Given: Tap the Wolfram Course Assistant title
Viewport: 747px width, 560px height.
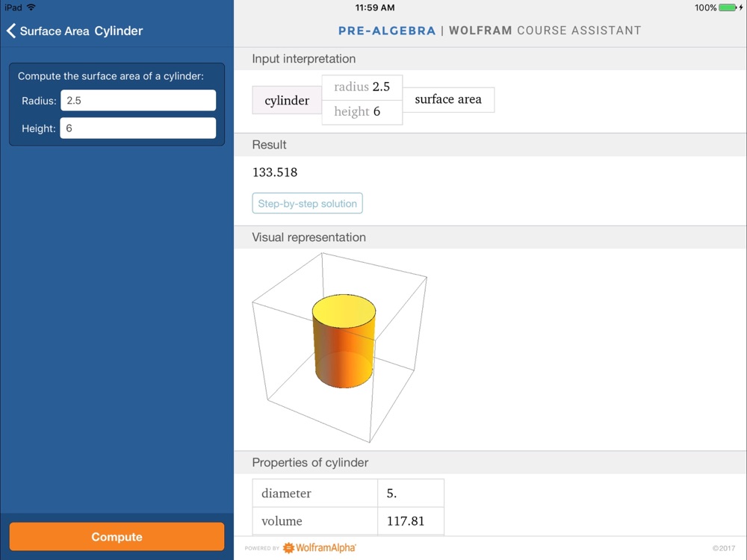Looking at the screenshot, I should point(545,31).
